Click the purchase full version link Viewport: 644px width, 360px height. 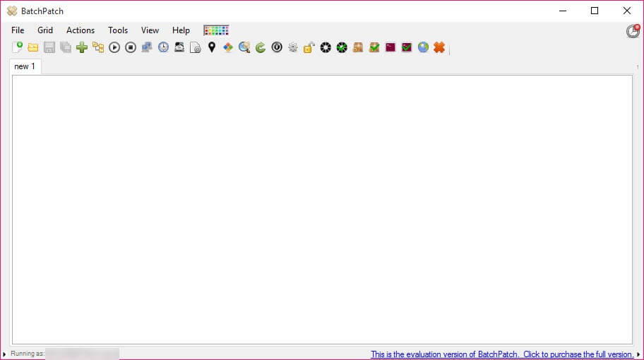pos(502,354)
